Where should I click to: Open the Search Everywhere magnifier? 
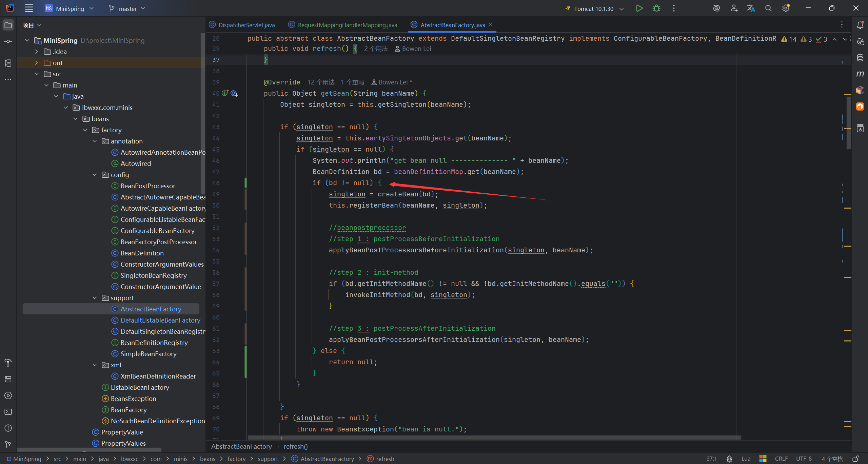[768, 8]
